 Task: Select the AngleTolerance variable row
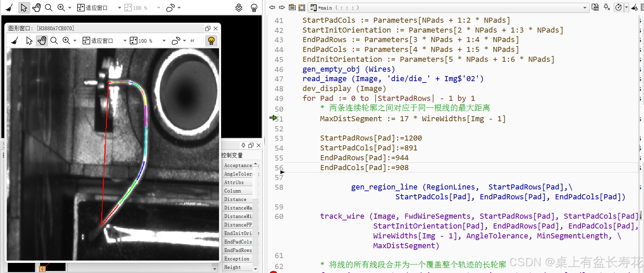[x=238, y=174]
